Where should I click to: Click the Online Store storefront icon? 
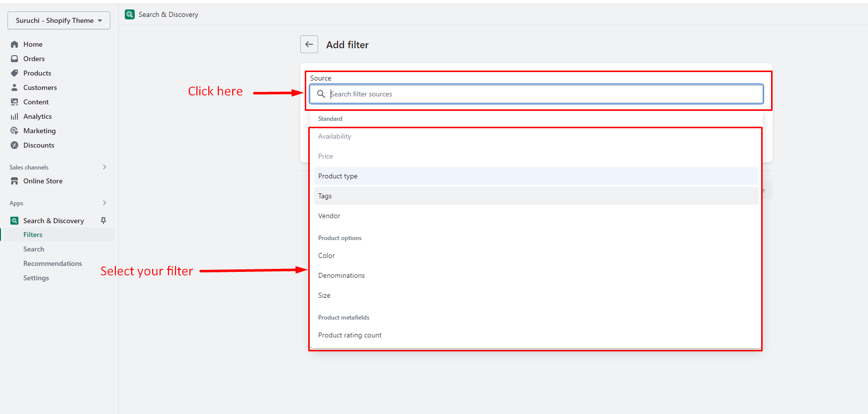[14, 181]
